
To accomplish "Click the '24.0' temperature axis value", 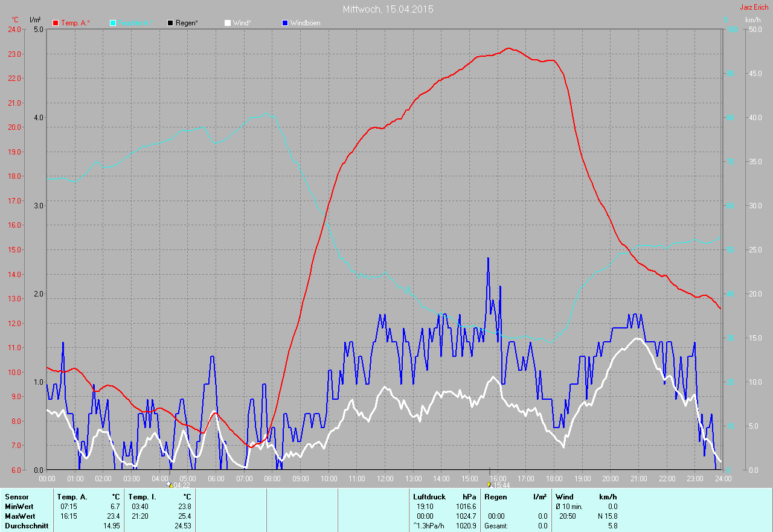I will click(x=14, y=29).
